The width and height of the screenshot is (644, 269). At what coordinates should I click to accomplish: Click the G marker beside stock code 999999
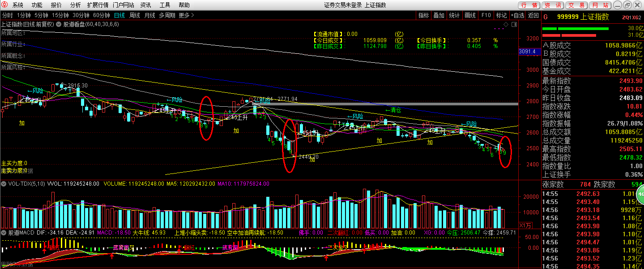546,17
